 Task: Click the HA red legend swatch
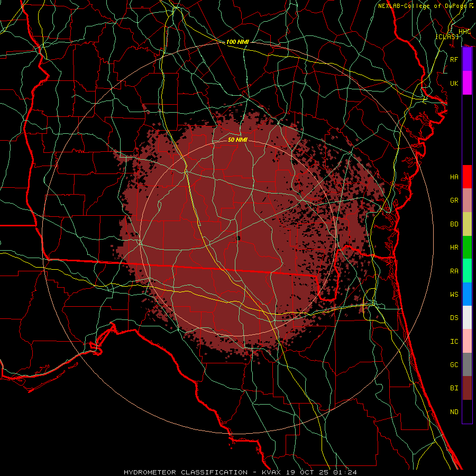click(x=467, y=177)
